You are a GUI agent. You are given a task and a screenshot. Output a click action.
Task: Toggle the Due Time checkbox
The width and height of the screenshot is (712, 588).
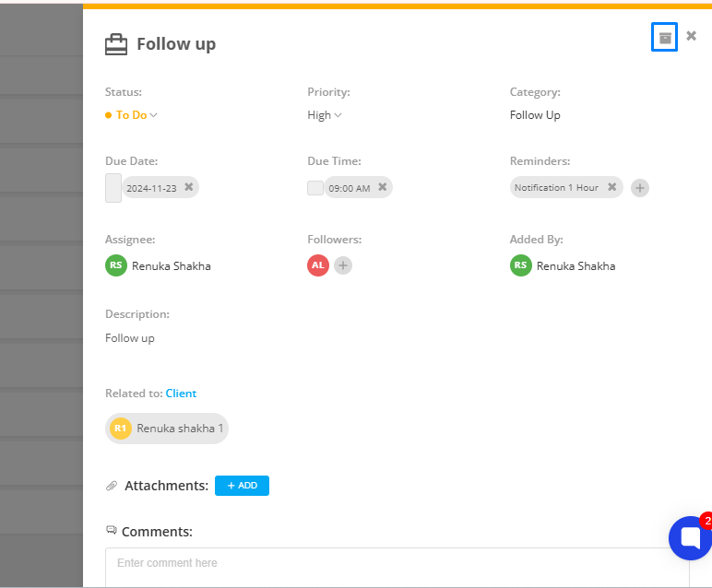[315, 188]
